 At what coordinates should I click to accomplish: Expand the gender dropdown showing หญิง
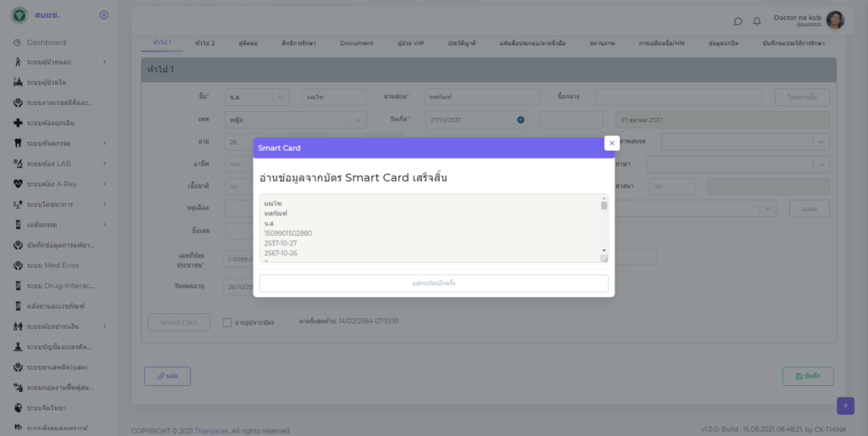coord(359,120)
